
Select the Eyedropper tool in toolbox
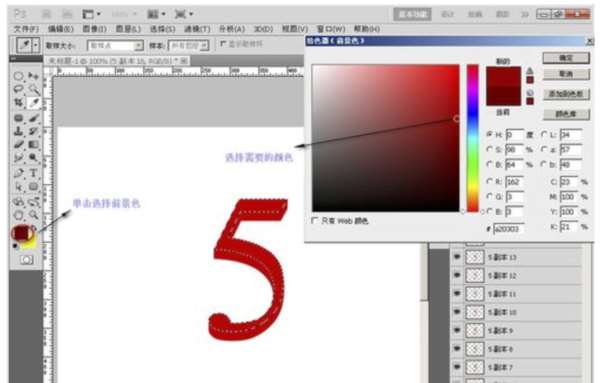[34, 103]
